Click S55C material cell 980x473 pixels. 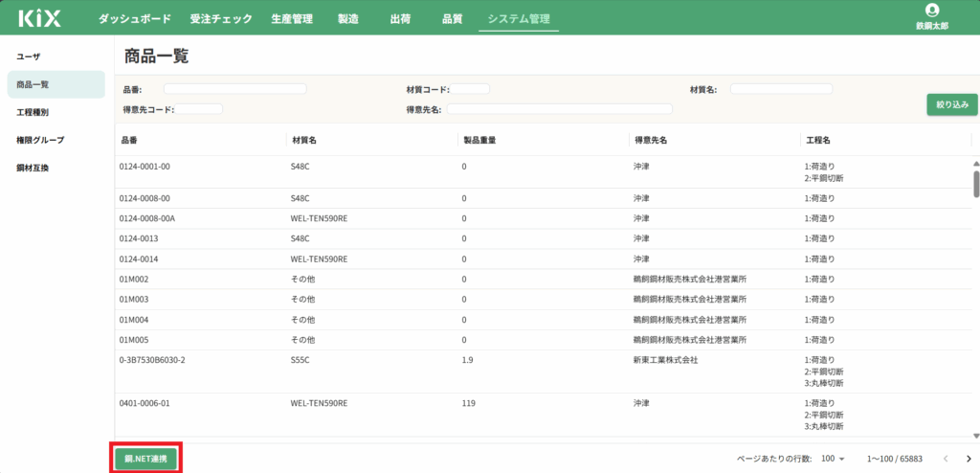click(x=300, y=360)
